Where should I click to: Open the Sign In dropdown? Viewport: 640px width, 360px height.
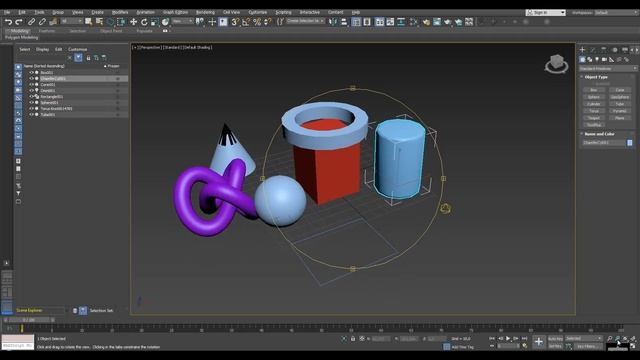546,13
